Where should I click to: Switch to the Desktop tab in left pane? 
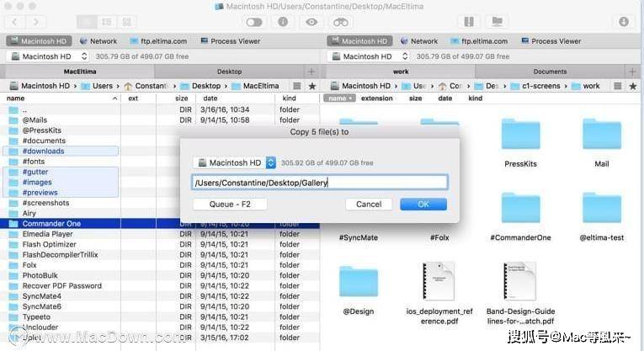[228, 72]
